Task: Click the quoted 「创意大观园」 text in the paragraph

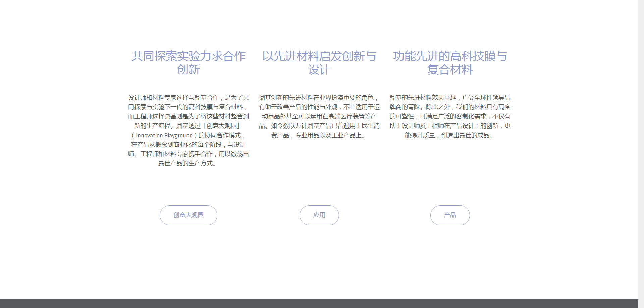Action: 222,126
